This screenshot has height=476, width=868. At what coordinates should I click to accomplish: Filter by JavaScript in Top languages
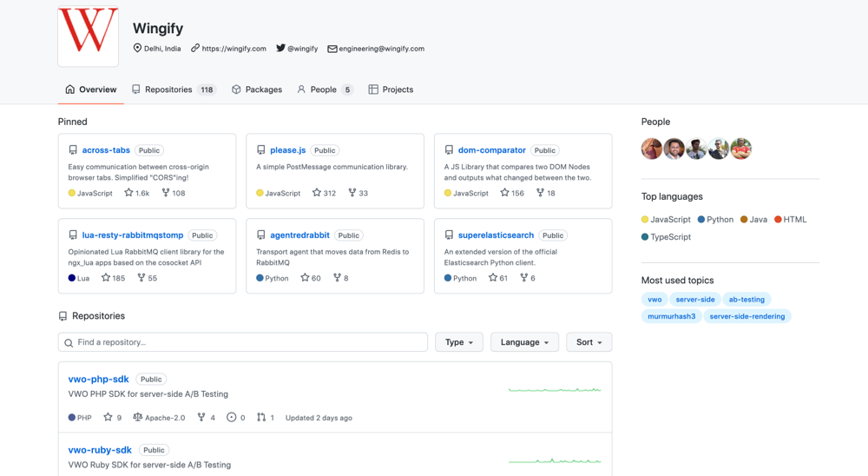coord(666,220)
